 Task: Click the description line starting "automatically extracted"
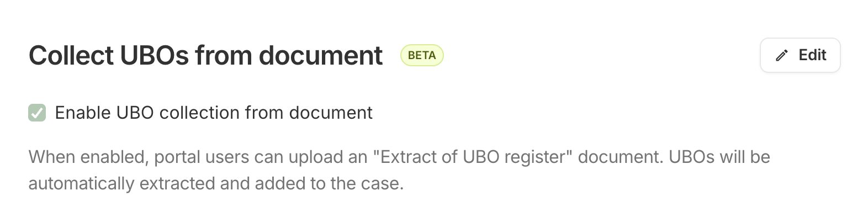216,183
